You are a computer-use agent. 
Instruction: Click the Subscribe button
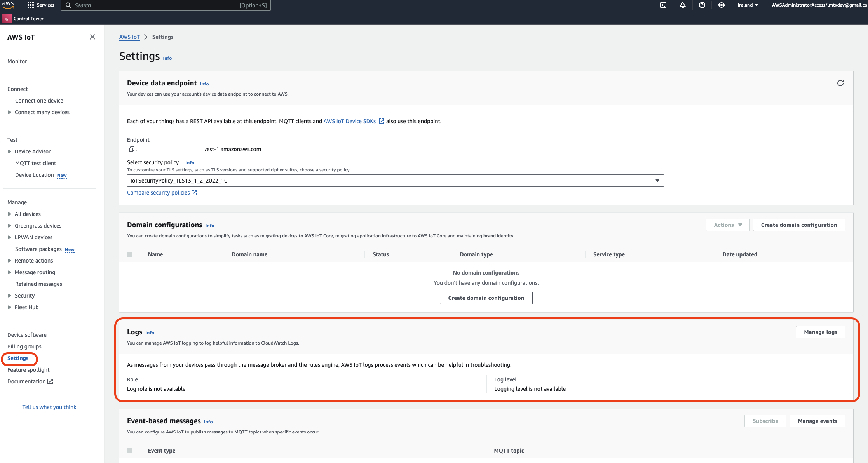[x=765, y=421]
